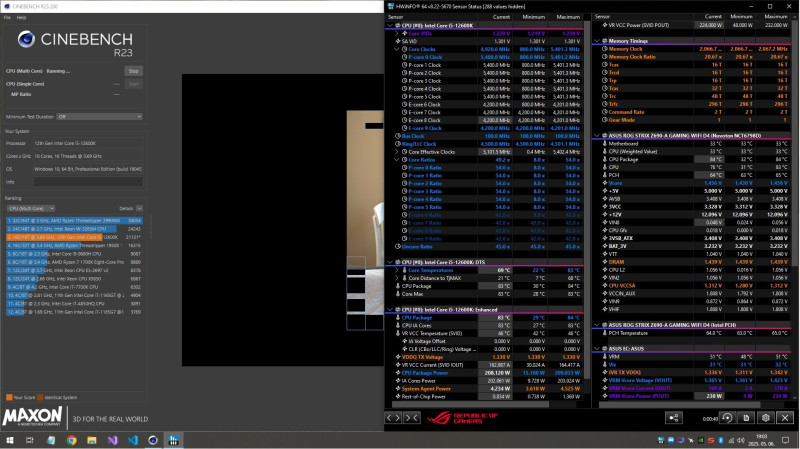Click the tray volume speaker icon
This screenshot has width=800, height=449.
[741, 440]
